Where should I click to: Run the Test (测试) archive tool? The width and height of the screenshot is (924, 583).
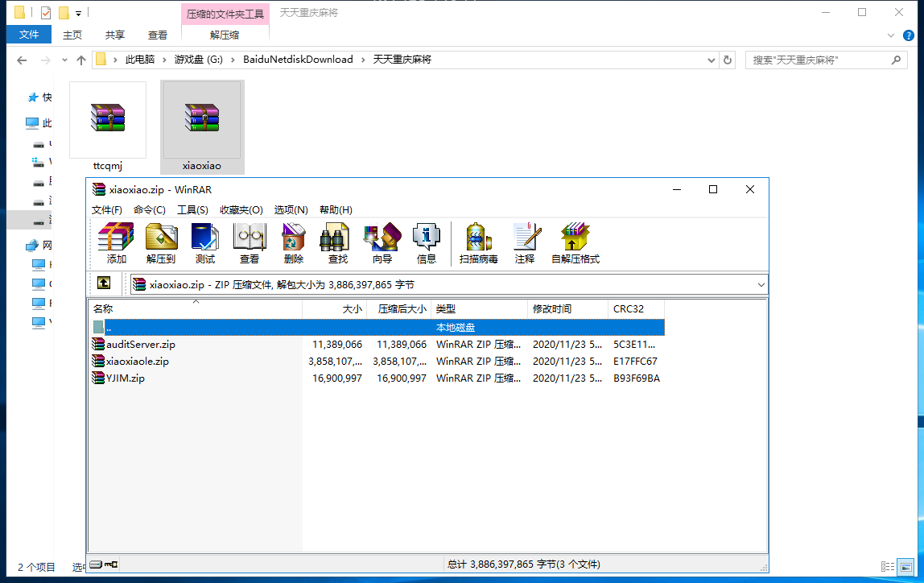205,243
